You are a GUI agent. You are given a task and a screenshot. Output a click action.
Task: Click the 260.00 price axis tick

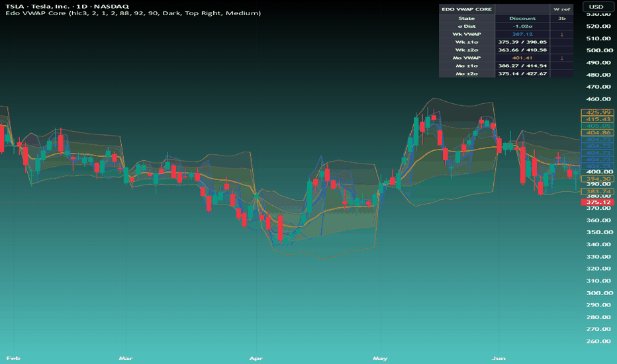(x=598, y=341)
